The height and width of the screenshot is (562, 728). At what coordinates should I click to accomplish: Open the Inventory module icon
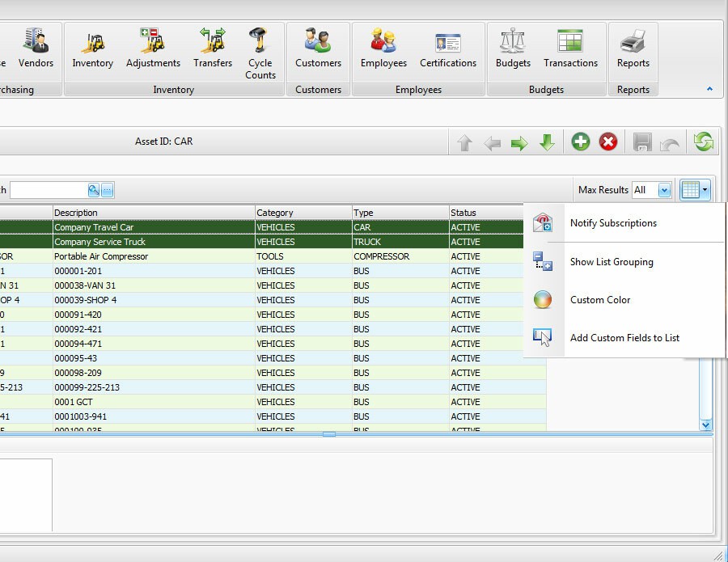click(92, 49)
